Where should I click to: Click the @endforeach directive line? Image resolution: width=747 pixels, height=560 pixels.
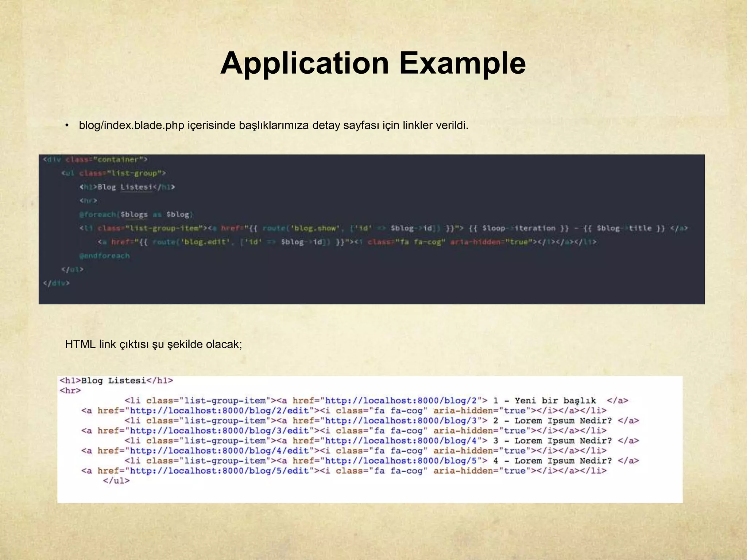click(x=104, y=256)
